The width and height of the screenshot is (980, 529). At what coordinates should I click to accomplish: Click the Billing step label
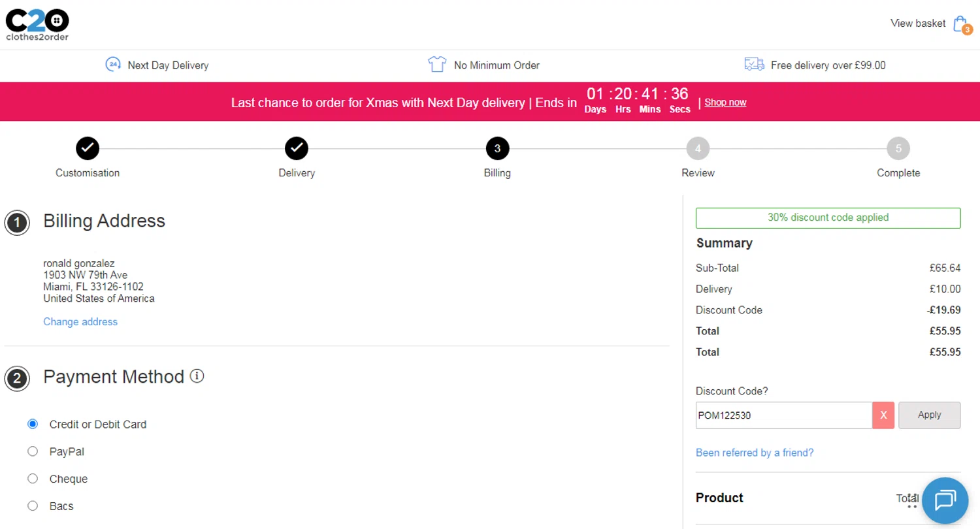497,173
